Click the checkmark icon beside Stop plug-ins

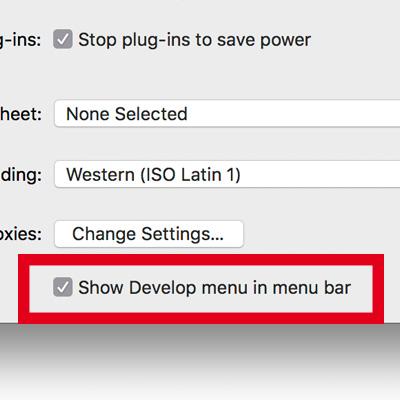(63, 39)
